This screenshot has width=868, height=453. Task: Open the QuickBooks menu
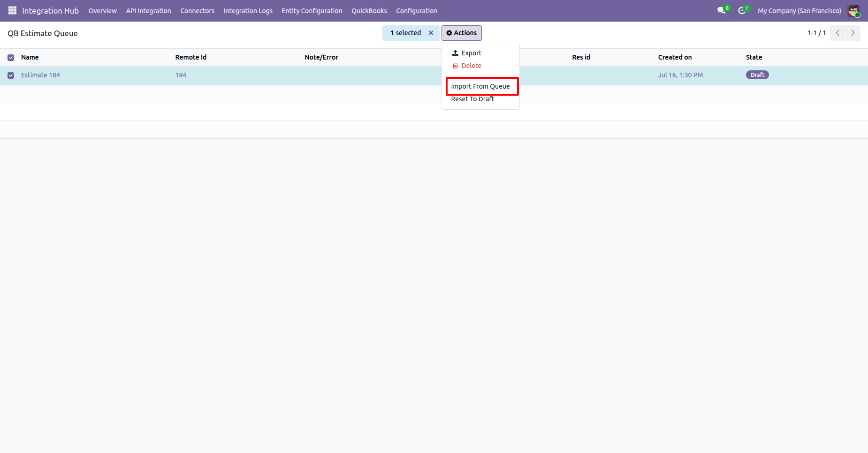[x=369, y=11]
